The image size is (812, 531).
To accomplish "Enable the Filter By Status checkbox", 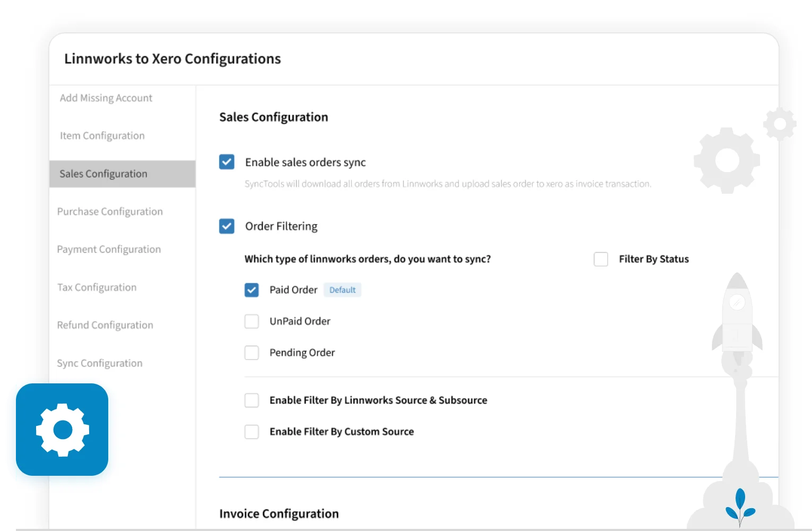I will point(601,259).
